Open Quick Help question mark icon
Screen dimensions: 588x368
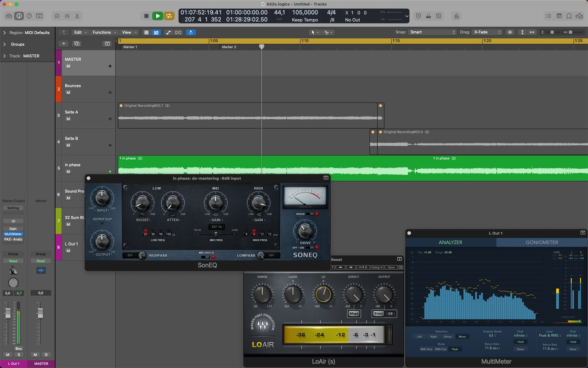click(x=29, y=16)
